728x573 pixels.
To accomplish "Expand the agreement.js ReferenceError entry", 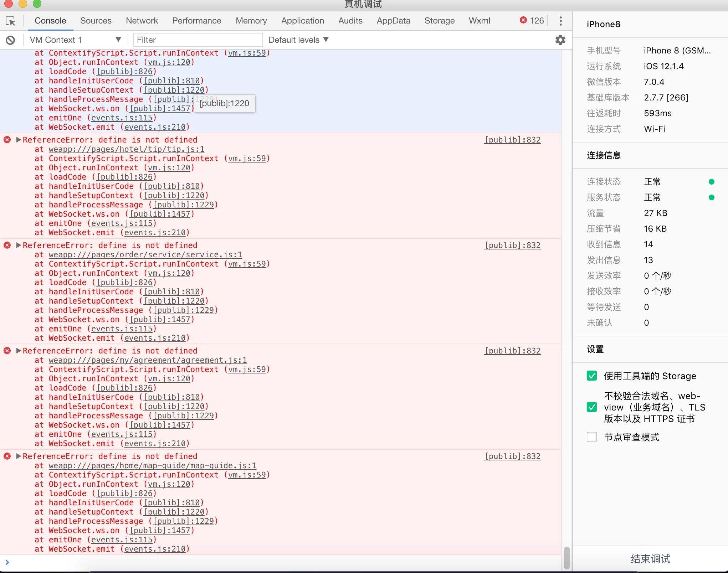I will (x=19, y=351).
